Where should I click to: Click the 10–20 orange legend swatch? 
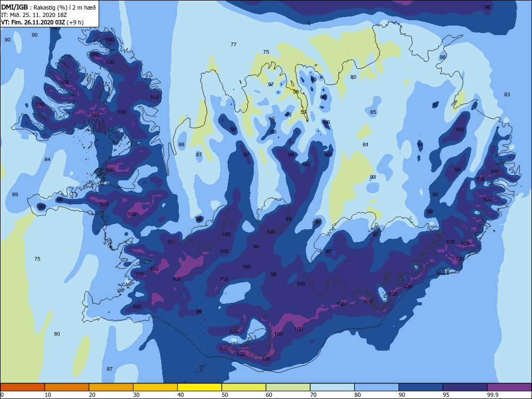67,387
